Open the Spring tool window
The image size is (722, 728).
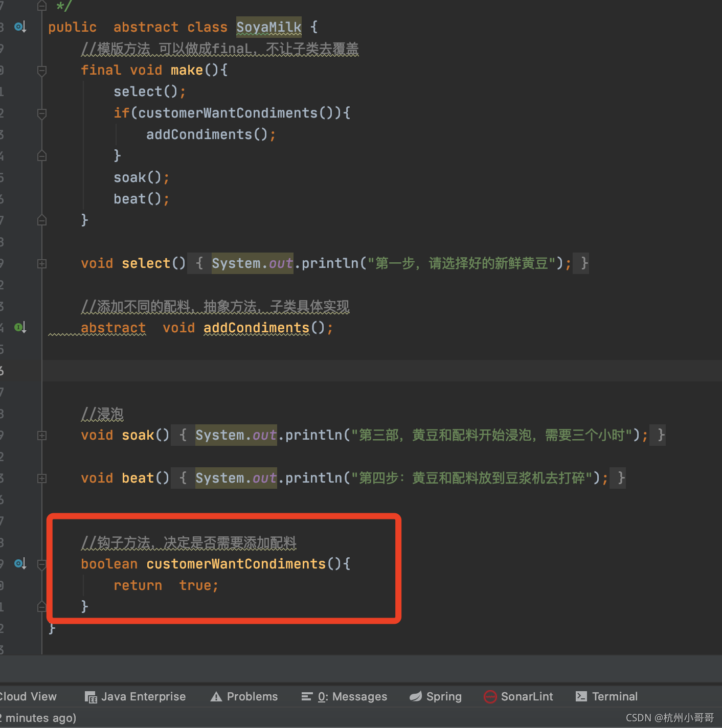(436, 696)
